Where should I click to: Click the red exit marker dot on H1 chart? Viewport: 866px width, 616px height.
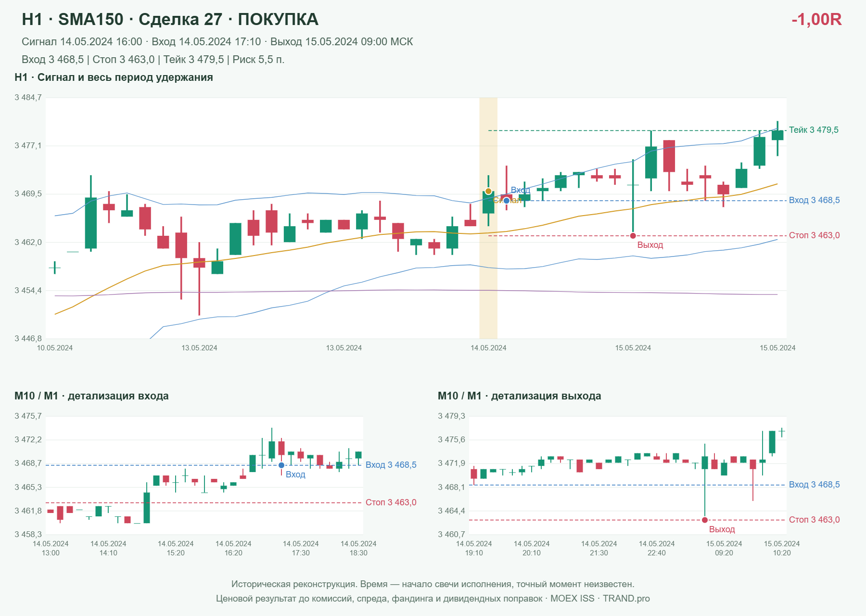633,236
